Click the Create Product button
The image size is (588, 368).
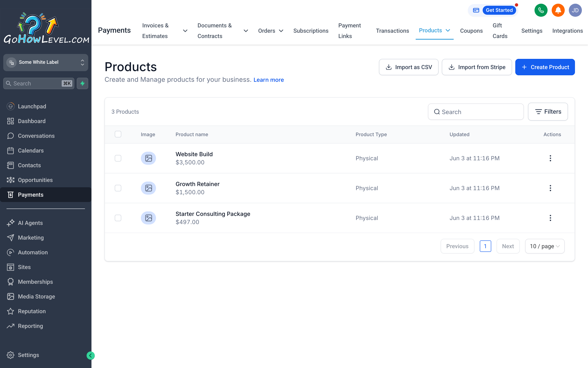(545, 67)
